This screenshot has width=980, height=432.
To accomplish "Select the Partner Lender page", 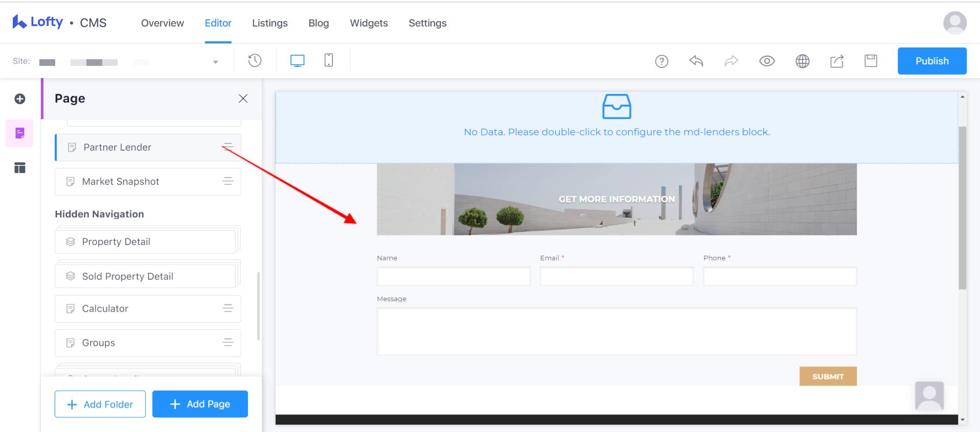I will pos(148,147).
